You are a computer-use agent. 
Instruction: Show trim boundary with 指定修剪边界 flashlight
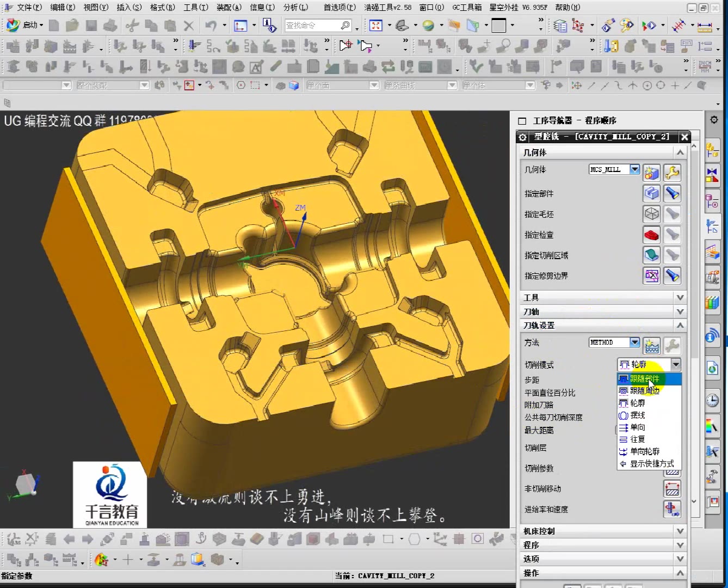pos(672,276)
